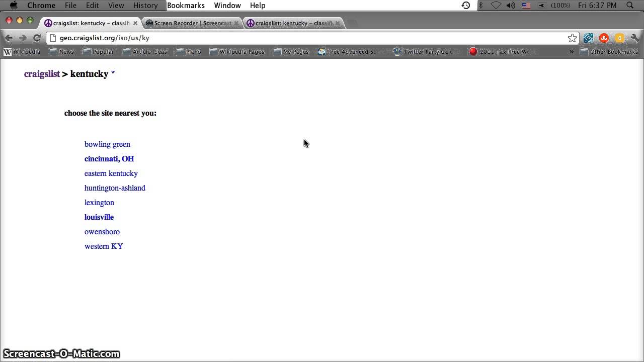Viewport: 644px width, 362px height.
Task: Open the View menu
Action: pyautogui.click(x=116, y=6)
